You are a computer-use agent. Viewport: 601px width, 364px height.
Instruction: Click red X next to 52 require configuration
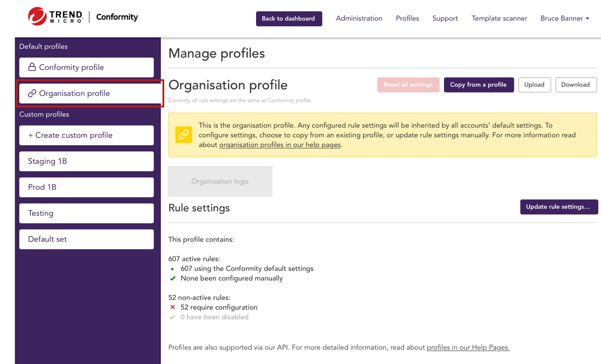(x=173, y=307)
